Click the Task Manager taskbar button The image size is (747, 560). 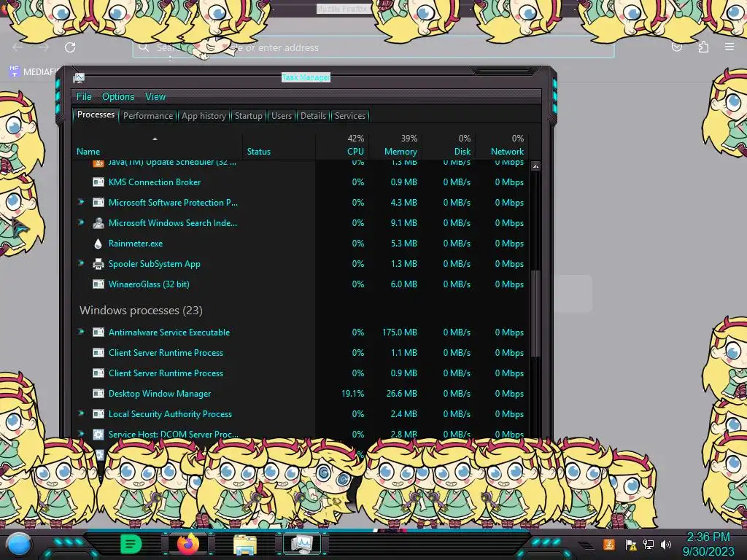coord(302,544)
